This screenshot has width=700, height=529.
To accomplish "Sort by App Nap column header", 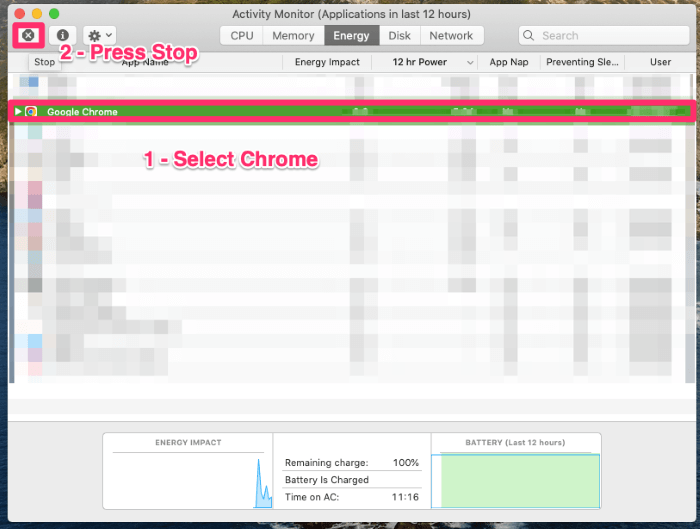I will [x=509, y=62].
